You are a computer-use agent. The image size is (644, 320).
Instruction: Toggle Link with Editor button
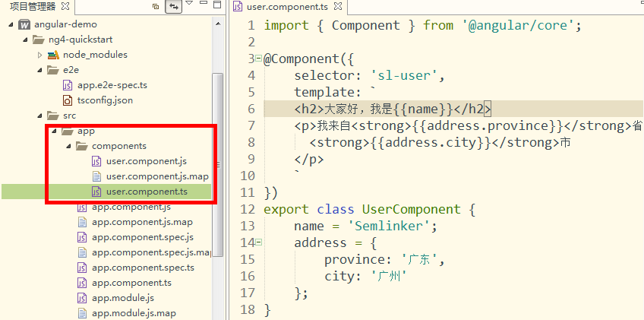(174, 7)
